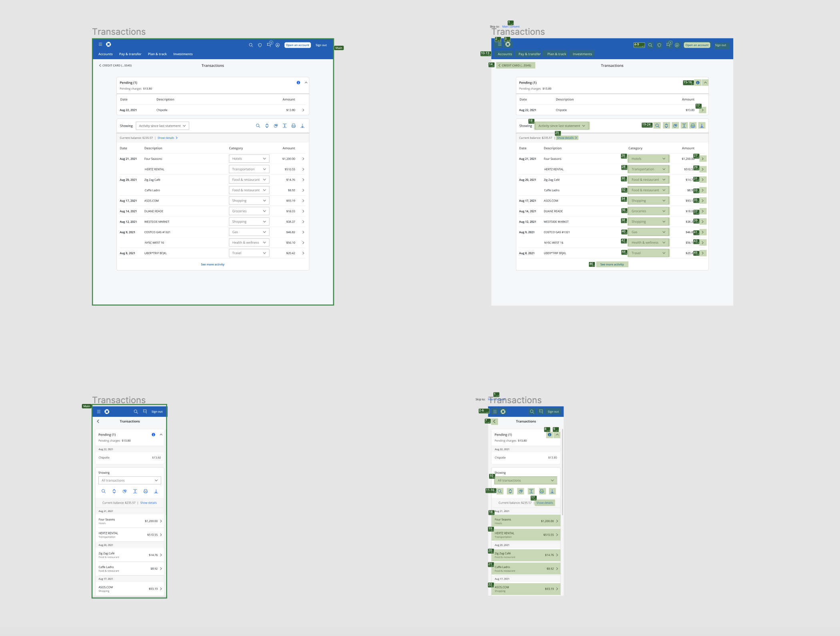Open Hotels category dropdown in top-left desktop mockup

[x=249, y=159]
